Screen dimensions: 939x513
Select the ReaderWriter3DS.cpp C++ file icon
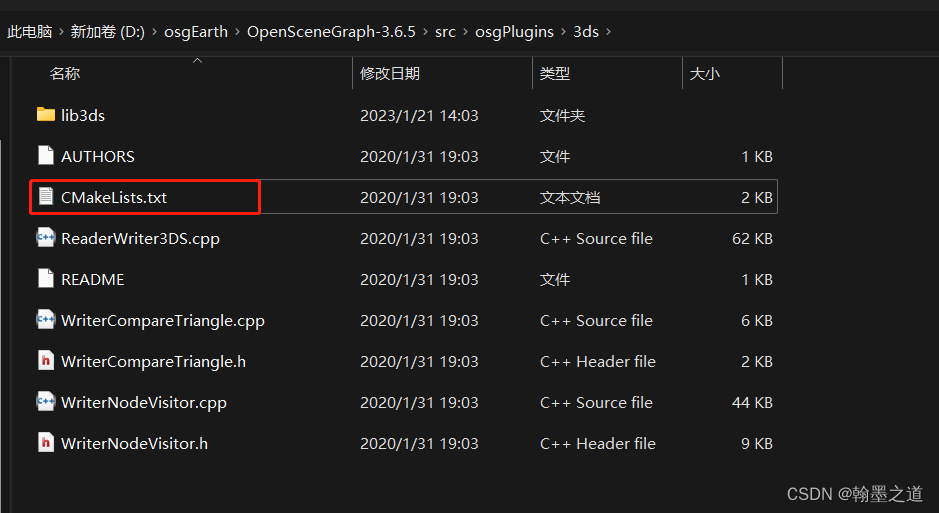click(46, 238)
